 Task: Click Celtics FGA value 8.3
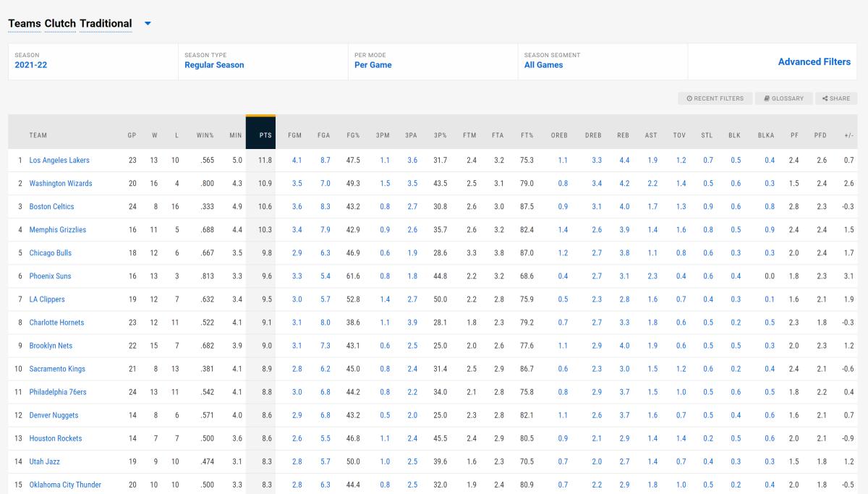325,207
